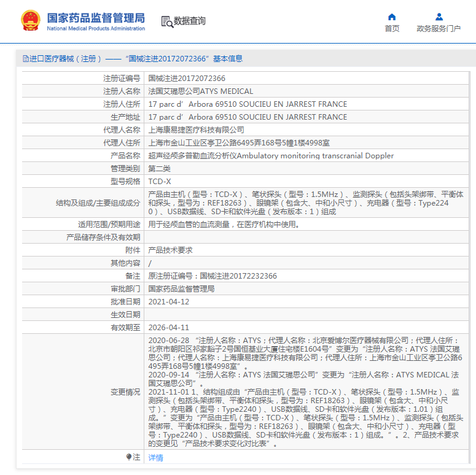Click the 代理人名称 row label
476x475 pixels.
[x=122, y=130]
